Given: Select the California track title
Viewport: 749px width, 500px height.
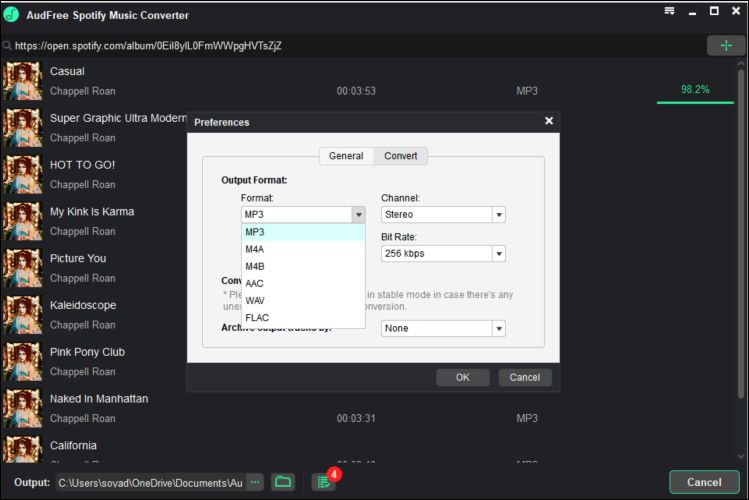Looking at the screenshot, I should click(74, 446).
